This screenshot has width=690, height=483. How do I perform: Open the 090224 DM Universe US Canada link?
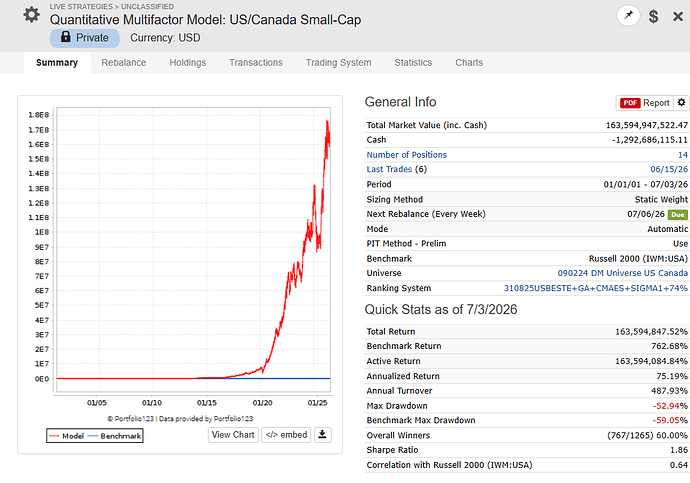(623, 273)
